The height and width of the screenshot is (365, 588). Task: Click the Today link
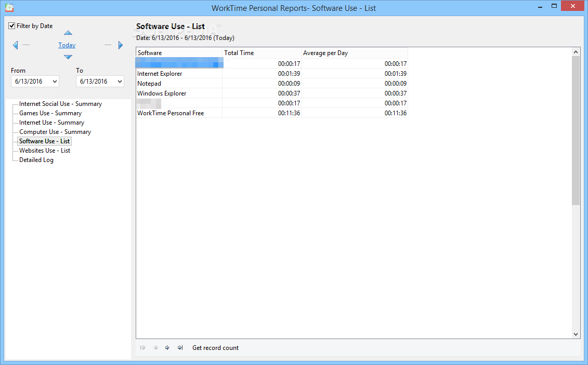(67, 45)
